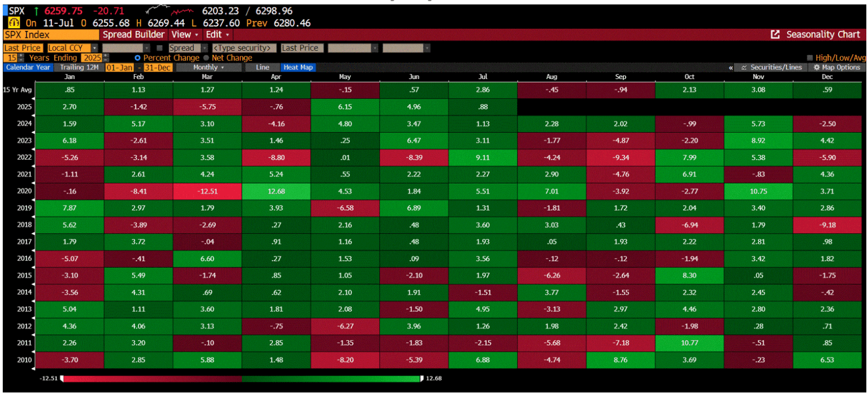Open the Monthly frequency dropdown
This screenshot has width=868, height=393.
(x=207, y=67)
